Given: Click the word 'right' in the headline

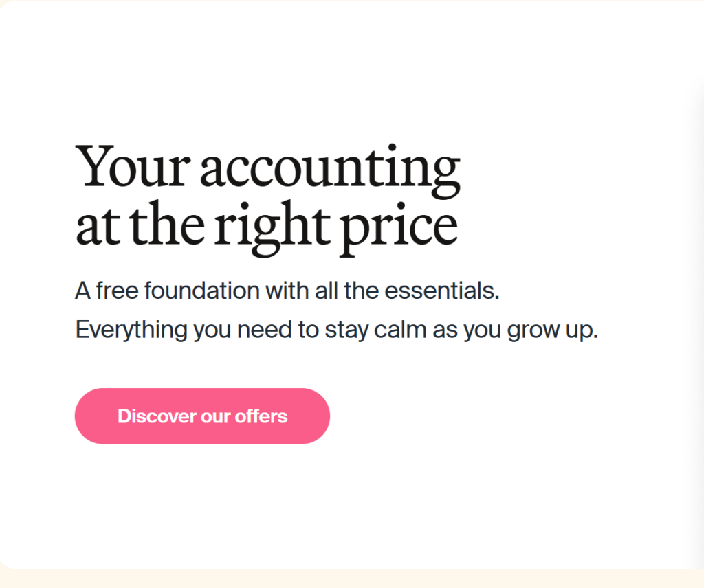Looking at the screenshot, I should (x=272, y=229).
